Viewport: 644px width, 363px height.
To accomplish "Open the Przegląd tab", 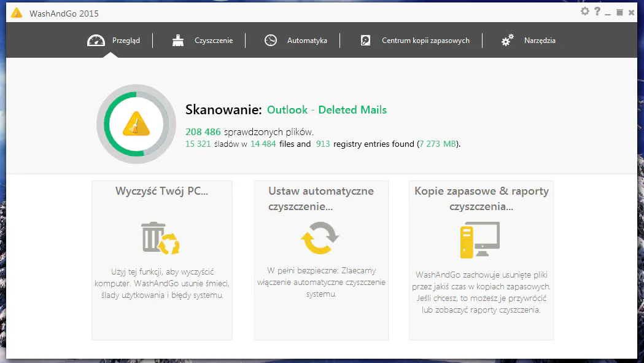I will coord(114,41).
